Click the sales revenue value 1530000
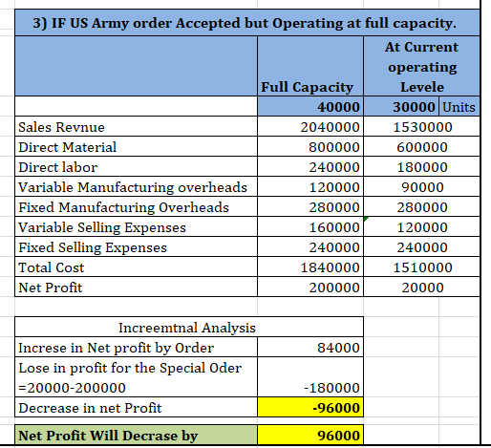 pyautogui.click(x=421, y=127)
